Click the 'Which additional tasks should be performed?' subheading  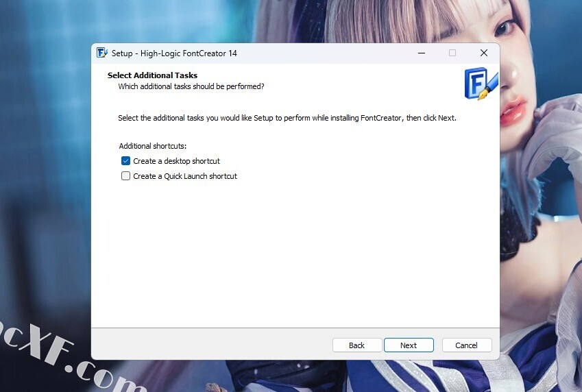191,86
